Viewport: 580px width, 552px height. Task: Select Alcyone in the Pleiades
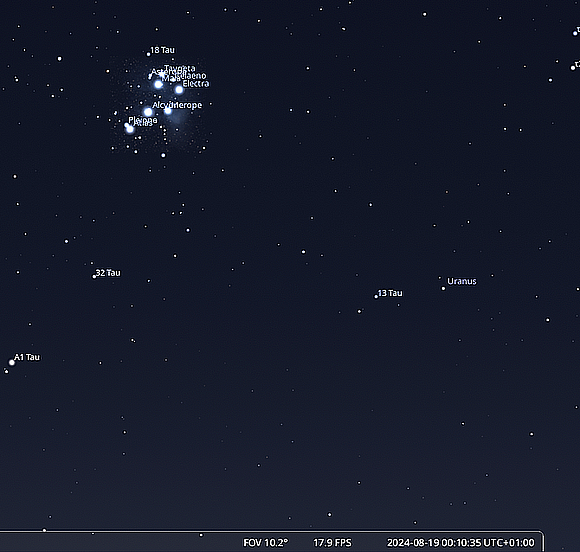pos(148,112)
